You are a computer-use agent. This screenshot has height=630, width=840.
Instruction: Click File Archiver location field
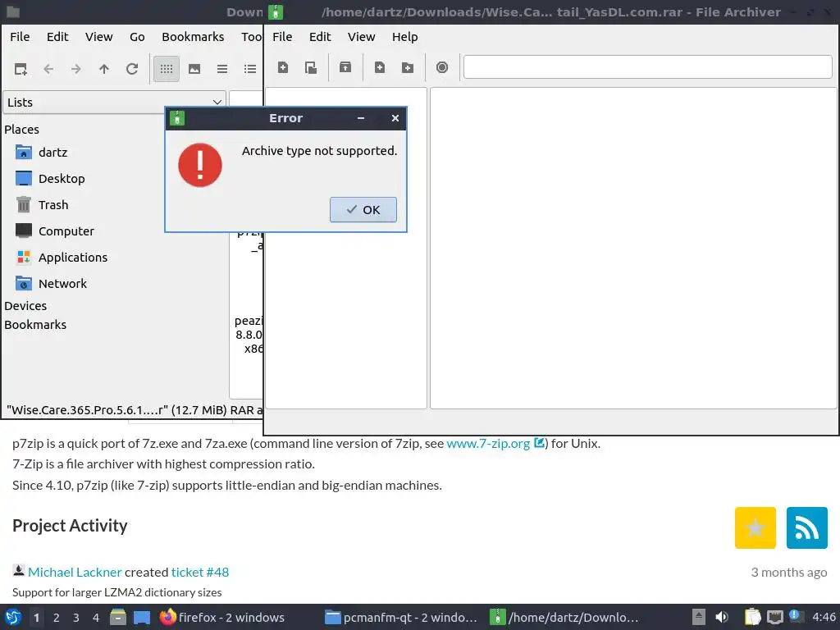point(647,67)
